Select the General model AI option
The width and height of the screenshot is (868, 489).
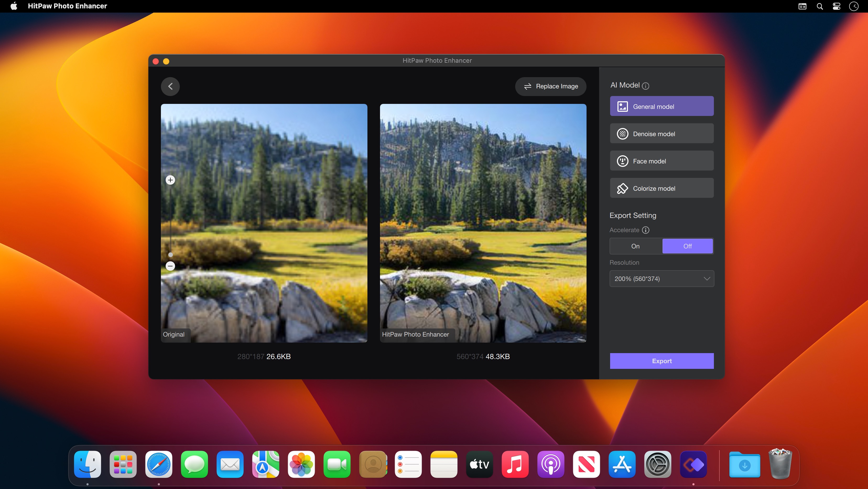pos(661,106)
